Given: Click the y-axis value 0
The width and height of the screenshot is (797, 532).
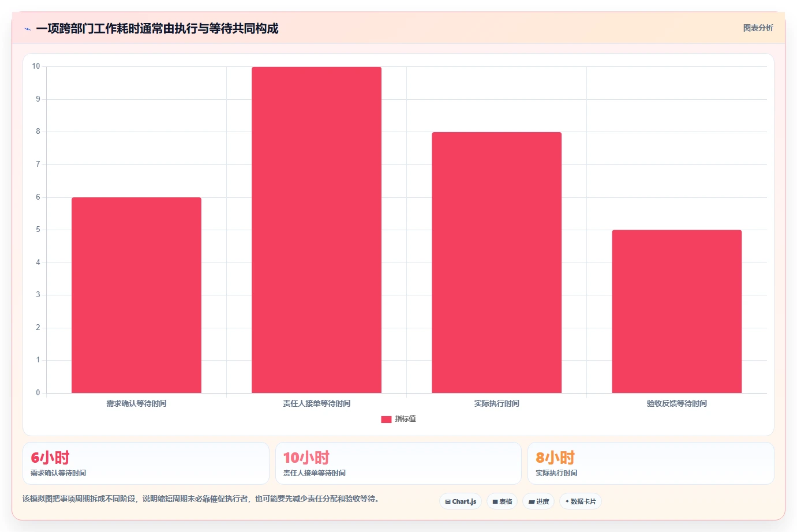Looking at the screenshot, I should [38, 393].
